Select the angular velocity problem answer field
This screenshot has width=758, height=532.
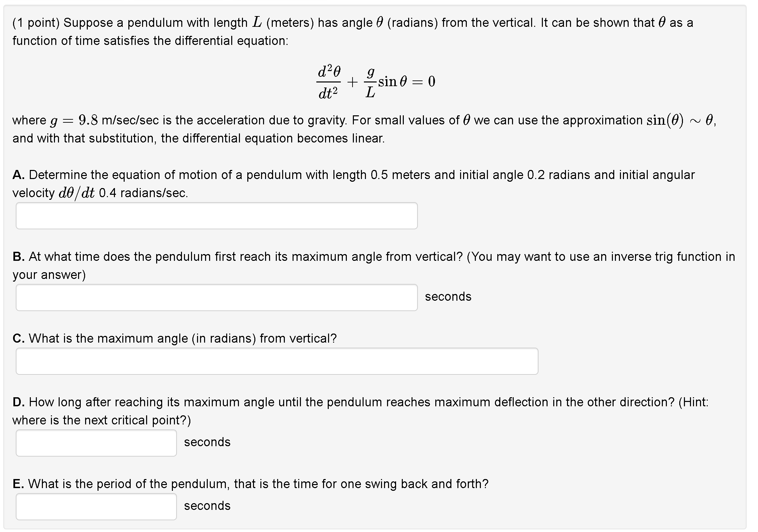click(216, 216)
